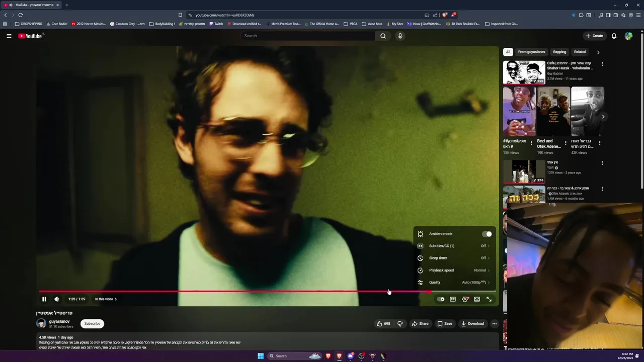
Task: Share the video
Action: [420, 324]
